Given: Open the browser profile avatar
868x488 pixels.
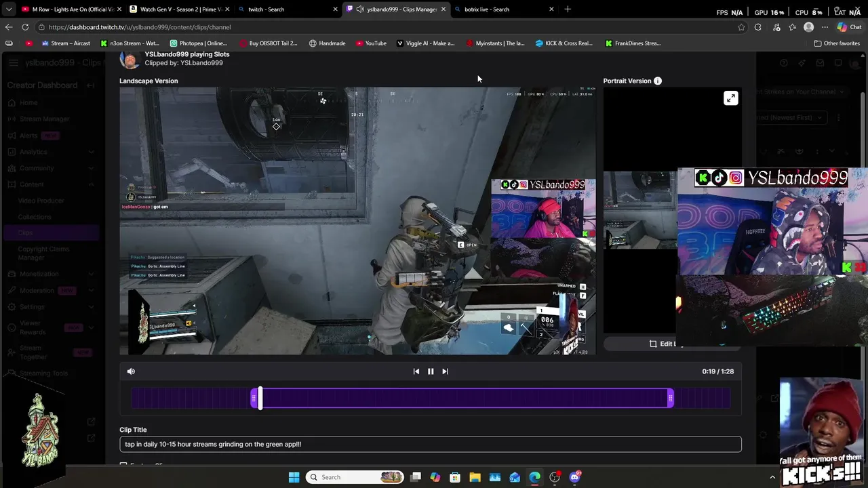Looking at the screenshot, I should point(808,27).
